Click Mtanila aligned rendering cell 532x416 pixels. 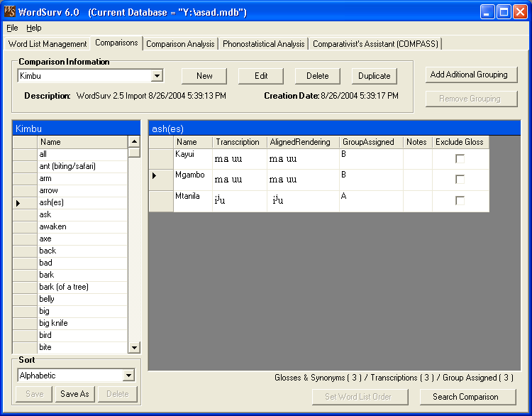(303, 201)
